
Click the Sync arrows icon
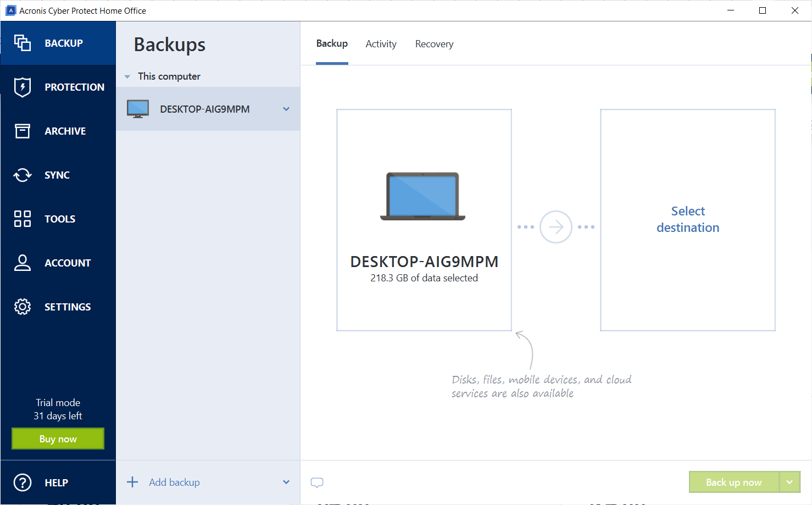[23, 175]
